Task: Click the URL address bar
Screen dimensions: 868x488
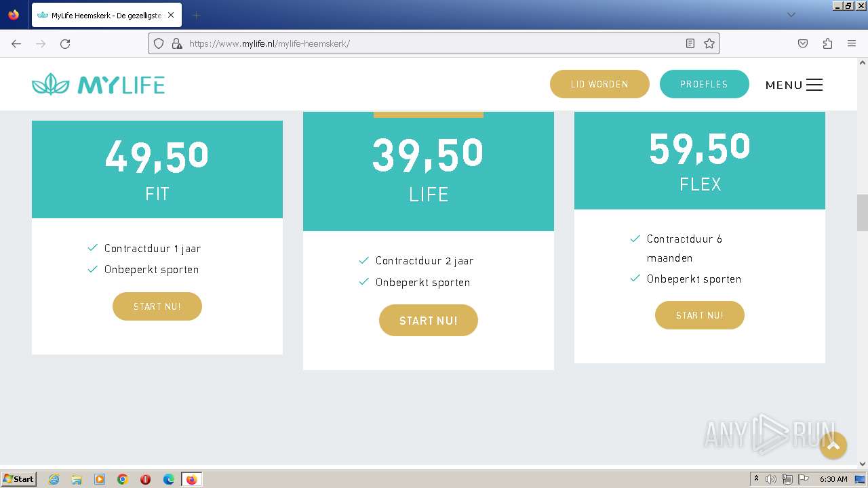Action: 434,43
